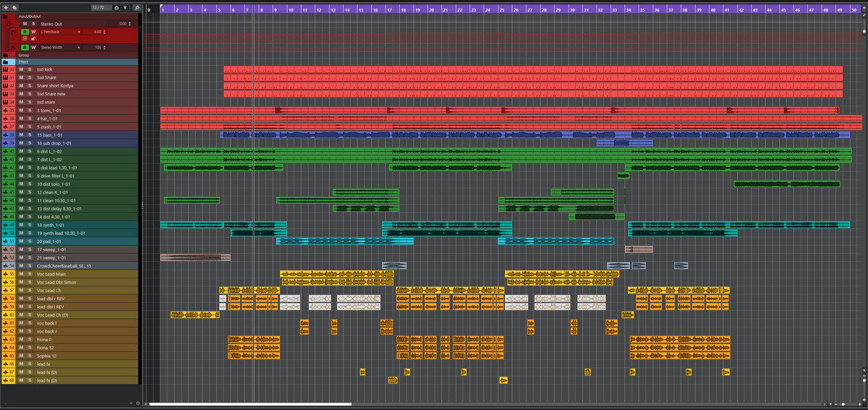Open the Stereo Width parameter dropdown
The width and height of the screenshot is (868, 410).
tap(79, 48)
